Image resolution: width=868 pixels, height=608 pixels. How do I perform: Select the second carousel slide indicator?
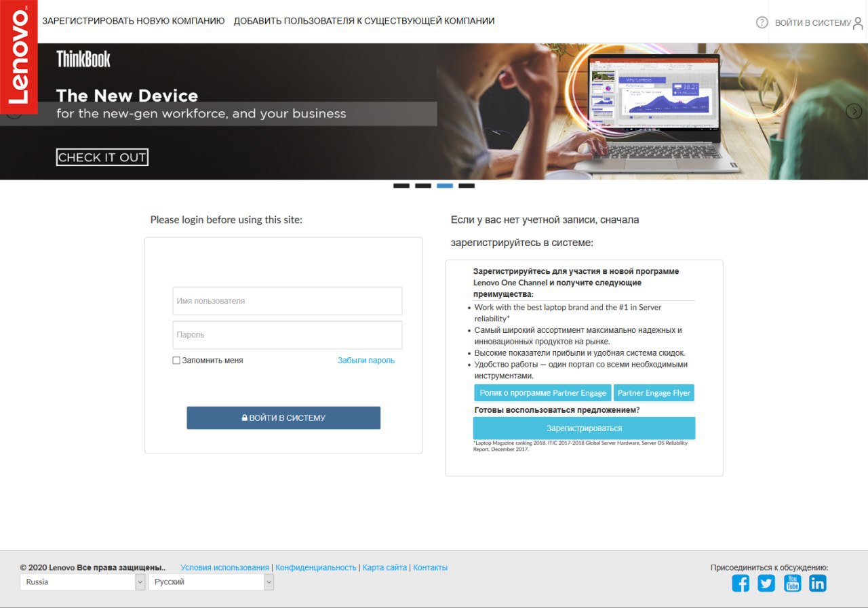423,186
